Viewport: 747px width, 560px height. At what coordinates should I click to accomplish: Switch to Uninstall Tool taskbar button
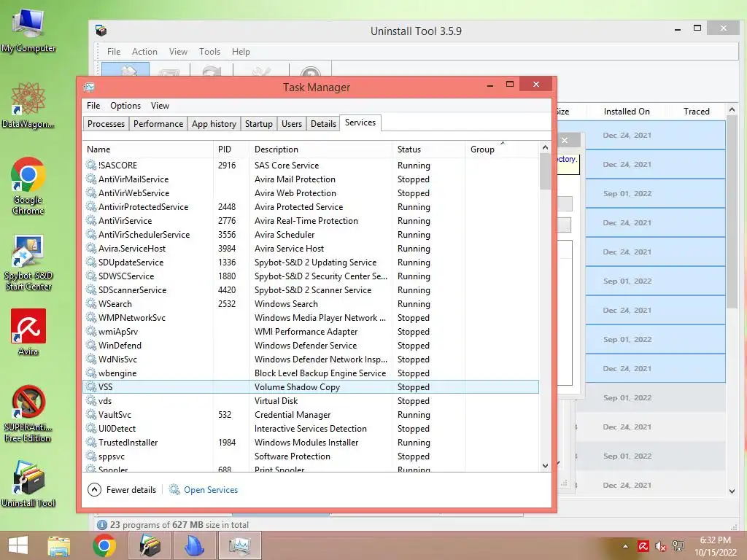[x=150, y=545]
